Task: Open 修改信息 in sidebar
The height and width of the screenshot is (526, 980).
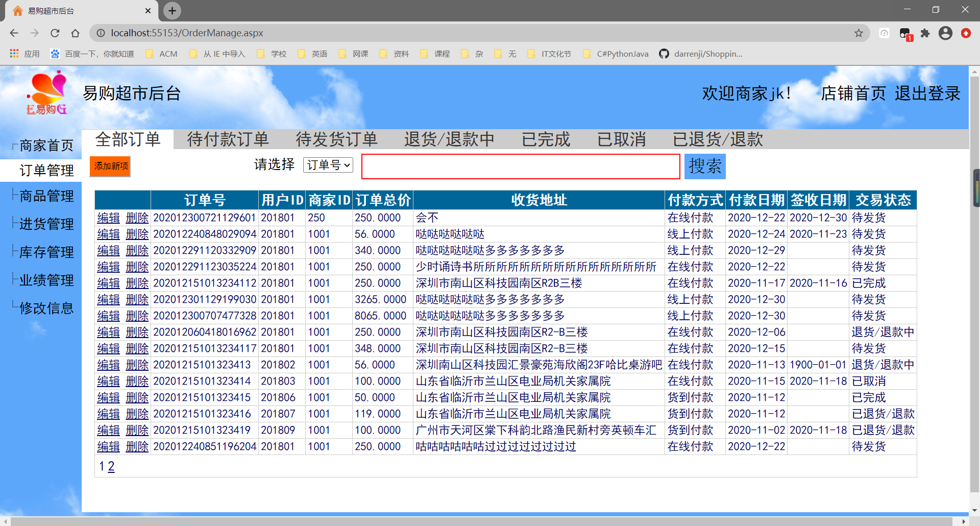Action: tap(46, 308)
